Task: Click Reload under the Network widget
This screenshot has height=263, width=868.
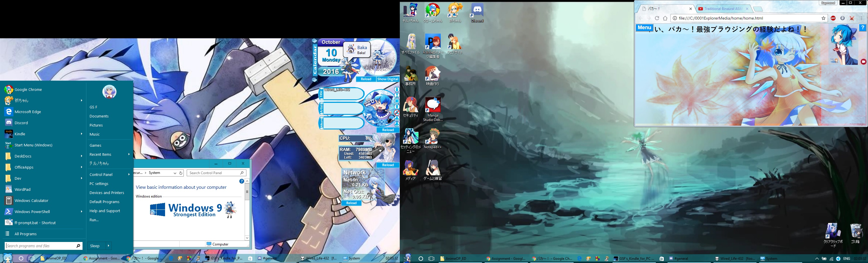Action: click(351, 203)
